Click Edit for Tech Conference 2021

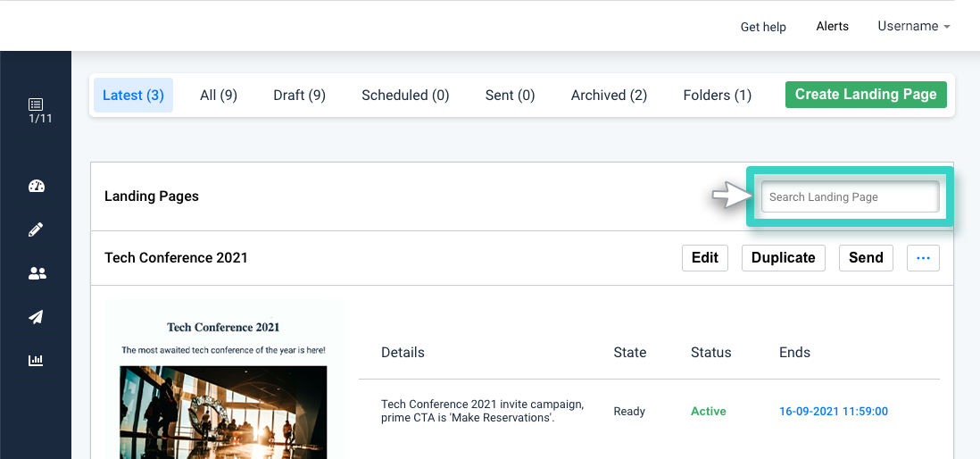705,258
